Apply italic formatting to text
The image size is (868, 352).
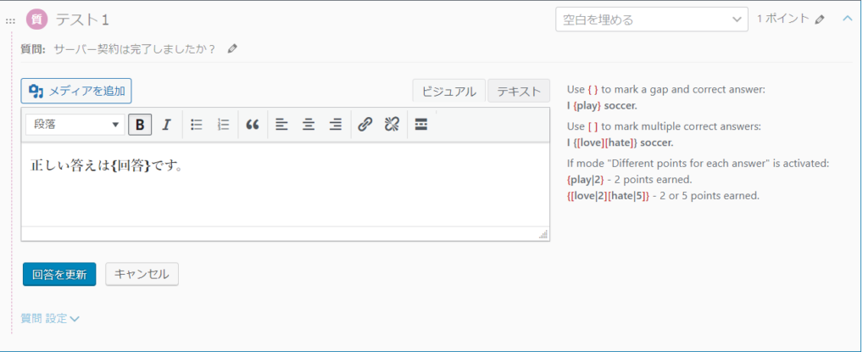(166, 125)
